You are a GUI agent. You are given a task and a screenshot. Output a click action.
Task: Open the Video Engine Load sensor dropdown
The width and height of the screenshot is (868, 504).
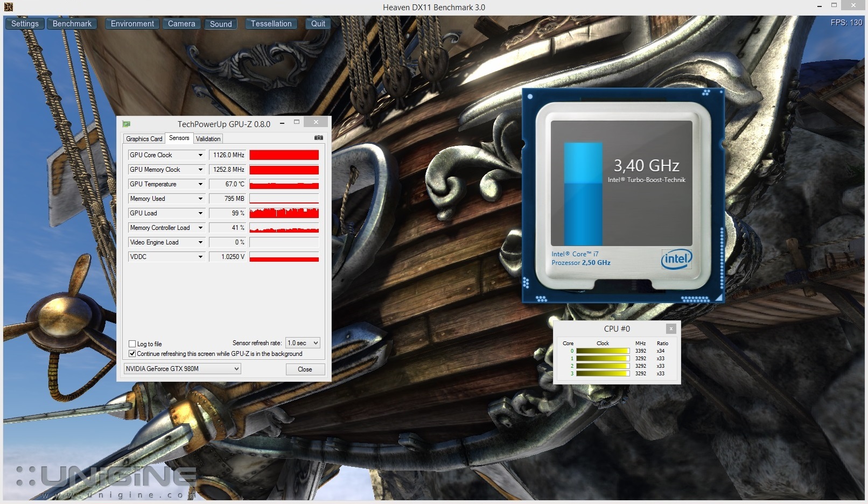coord(200,242)
